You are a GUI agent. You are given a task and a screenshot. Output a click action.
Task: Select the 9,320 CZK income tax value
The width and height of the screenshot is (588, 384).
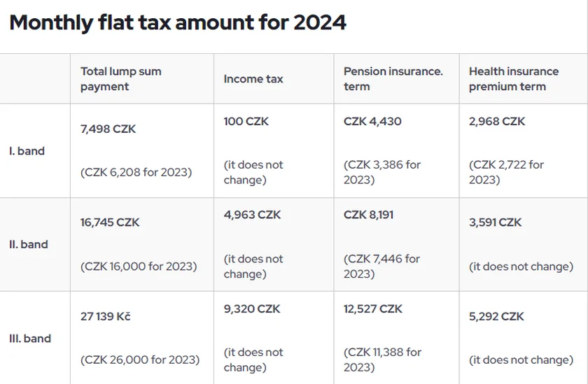tap(252, 309)
